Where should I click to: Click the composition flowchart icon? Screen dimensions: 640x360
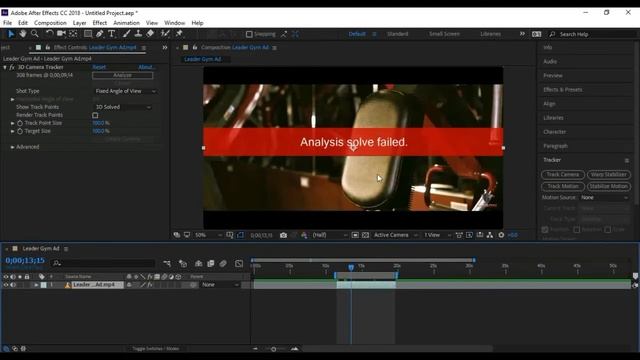coord(490,235)
